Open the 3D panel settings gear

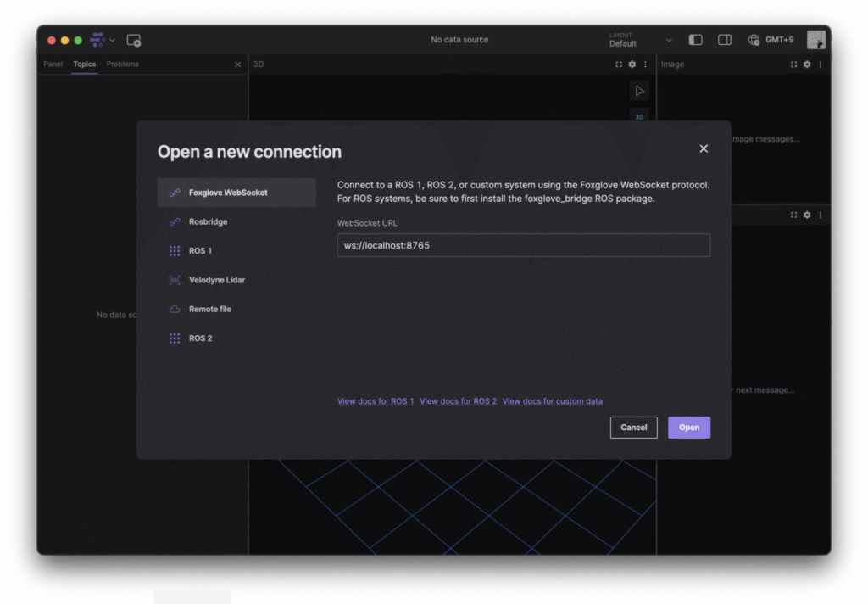click(632, 64)
